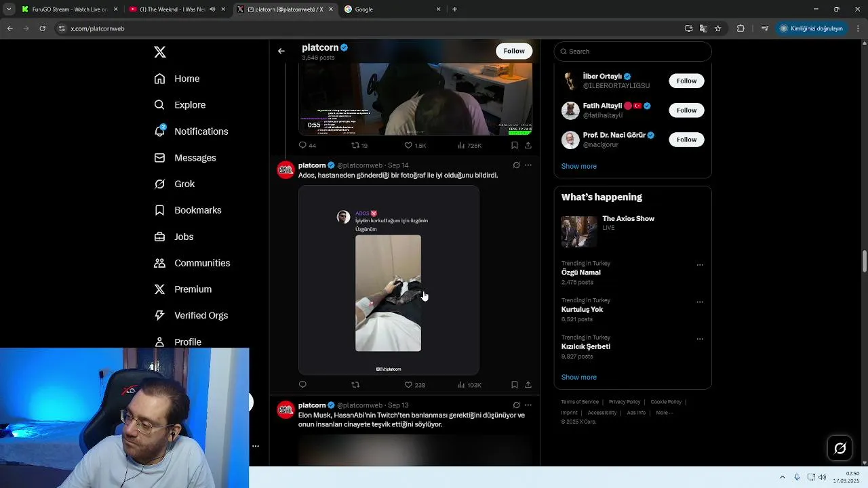Open The Axios Show live event

click(x=633, y=231)
